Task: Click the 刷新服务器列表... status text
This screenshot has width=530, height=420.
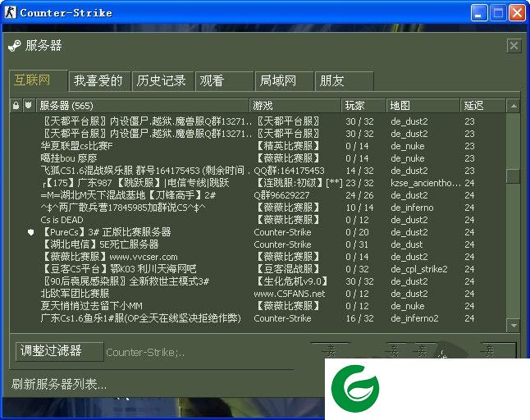Action: pos(59,384)
